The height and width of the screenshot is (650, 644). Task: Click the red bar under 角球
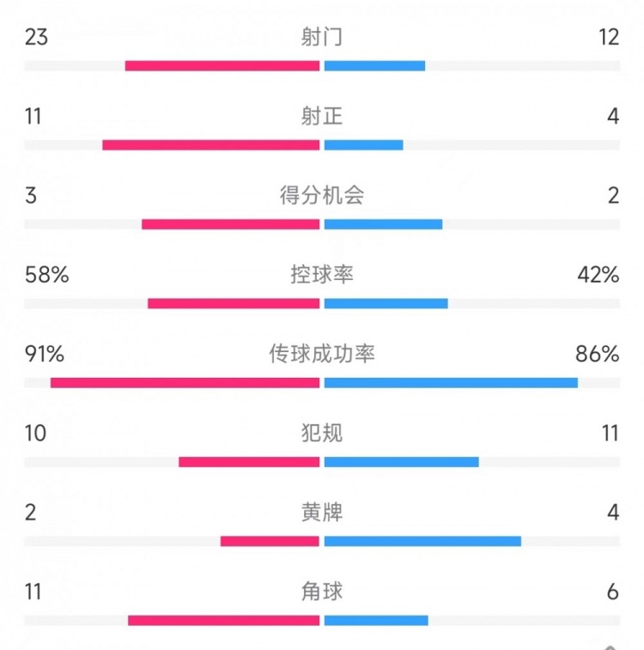223,620
